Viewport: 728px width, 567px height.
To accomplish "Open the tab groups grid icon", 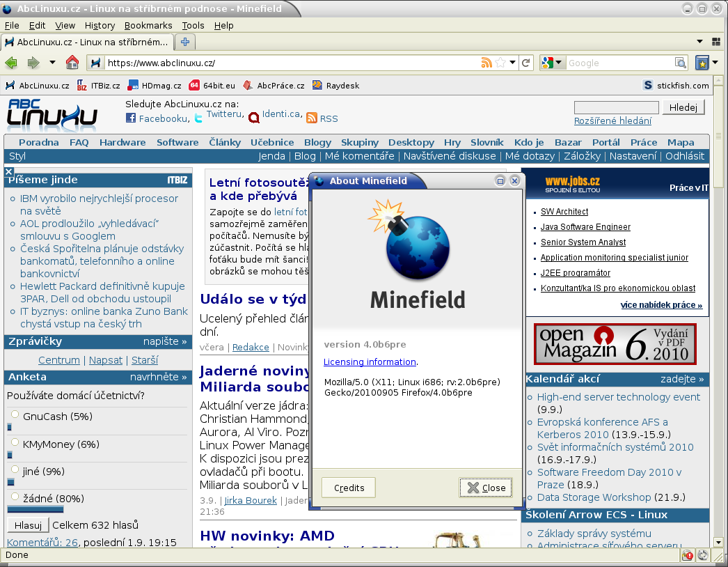I will coord(716,42).
